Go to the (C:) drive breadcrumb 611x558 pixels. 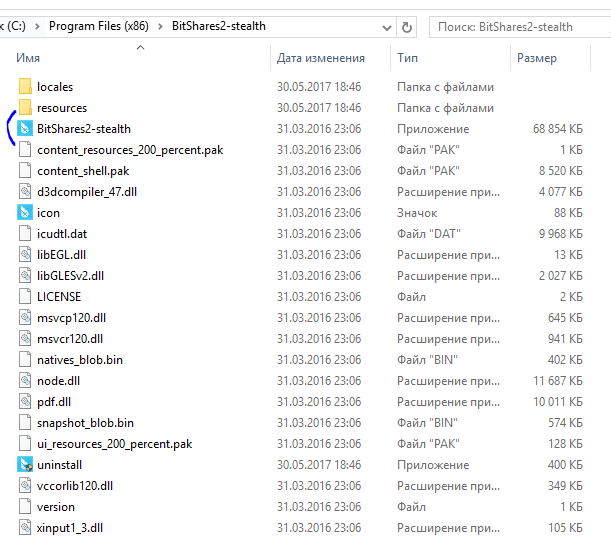[14, 26]
